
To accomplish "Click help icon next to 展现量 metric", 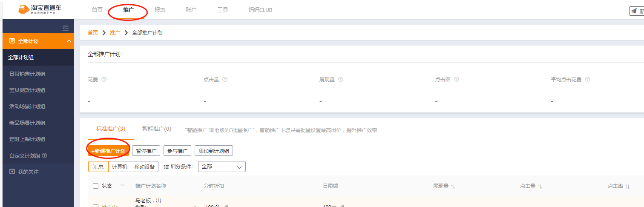I will point(341,79).
